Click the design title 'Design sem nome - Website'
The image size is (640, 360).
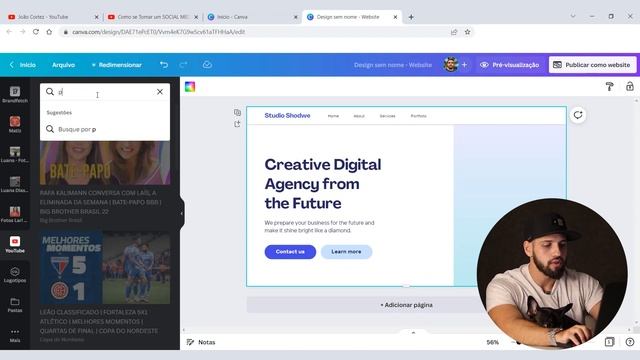pyautogui.click(x=393, y=65)
